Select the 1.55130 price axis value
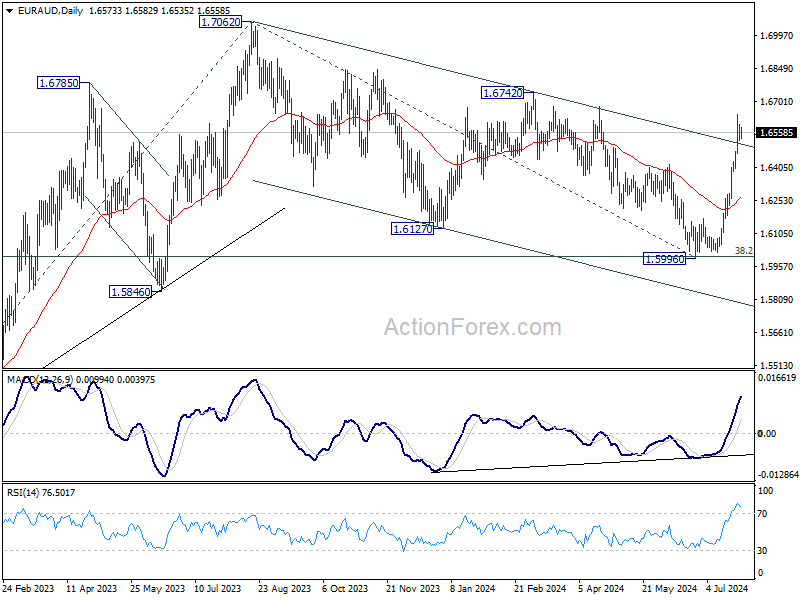 (x=777, y=365)
